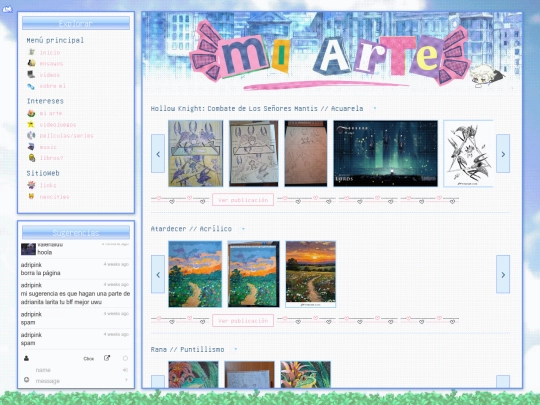The width and height of the screenshot is (540, 405).
Task: Open the music link
Action: (x=48, y=147)
